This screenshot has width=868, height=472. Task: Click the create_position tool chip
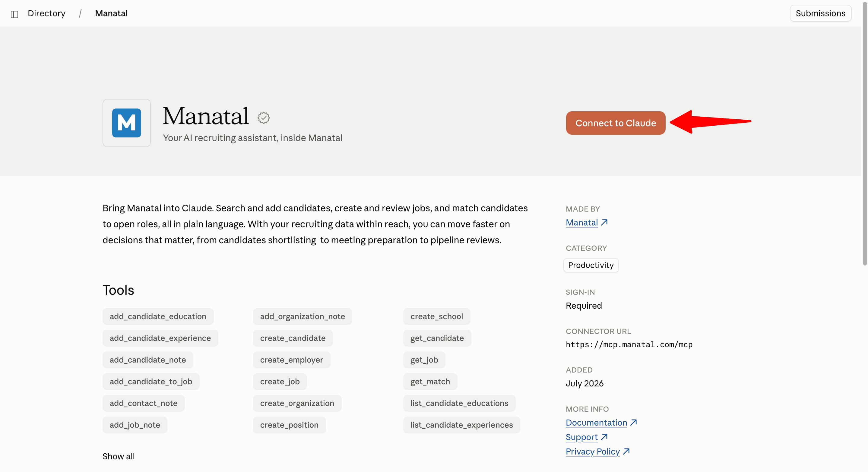pyautogui.click(x=290, y=425)
